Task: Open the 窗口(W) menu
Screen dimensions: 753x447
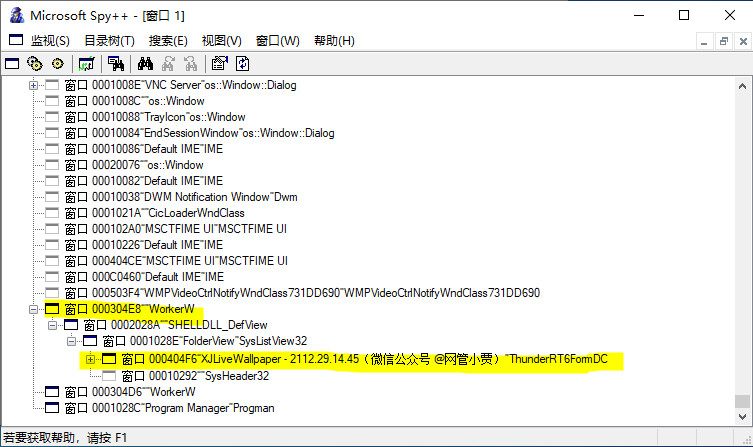Action: click(x=278, y=41)
